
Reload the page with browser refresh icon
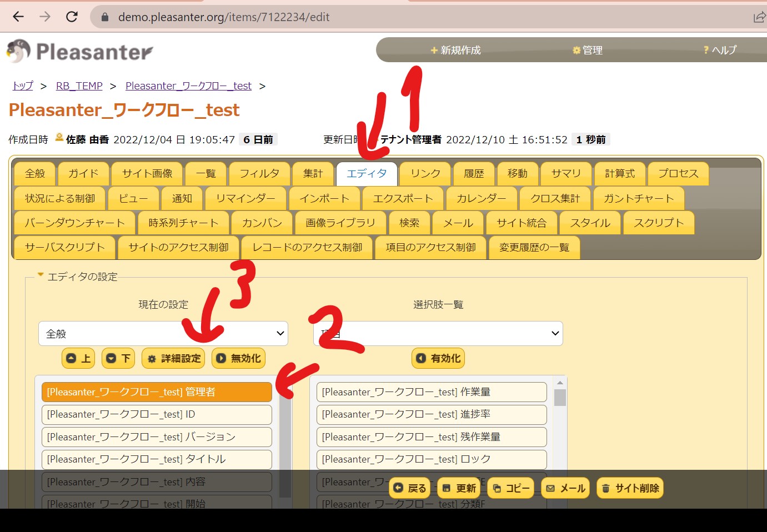coord(72,17)
